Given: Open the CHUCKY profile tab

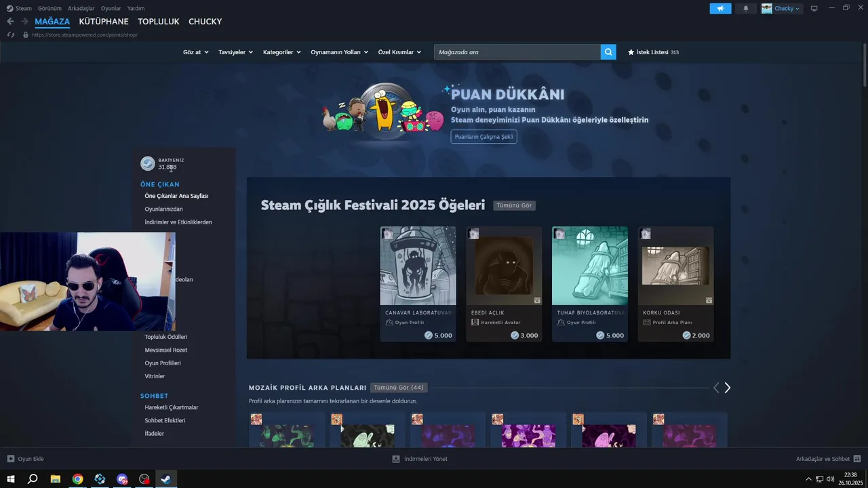Looking at the screenshot, I should 205,22.
